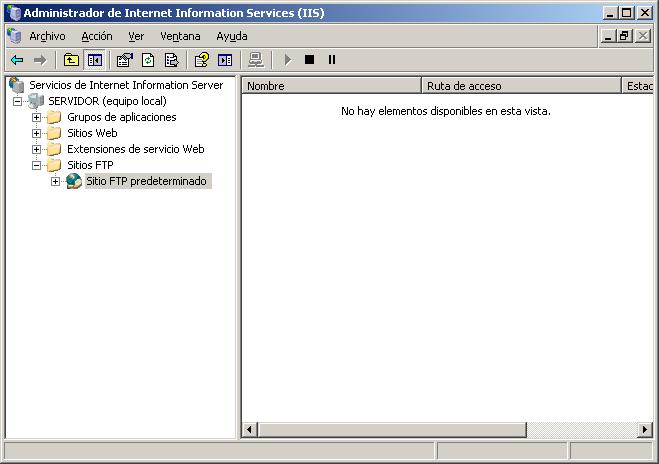The image size is (659, 464).
Task: Select Extensiones de servicio Web in tree
Action: tap(135, 149)
